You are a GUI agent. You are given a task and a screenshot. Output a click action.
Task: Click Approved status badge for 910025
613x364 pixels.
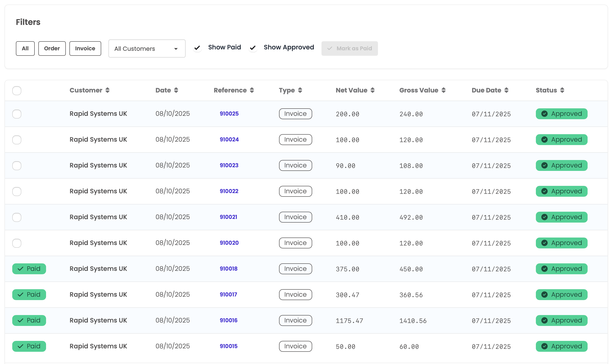click(x=562, y=114)
